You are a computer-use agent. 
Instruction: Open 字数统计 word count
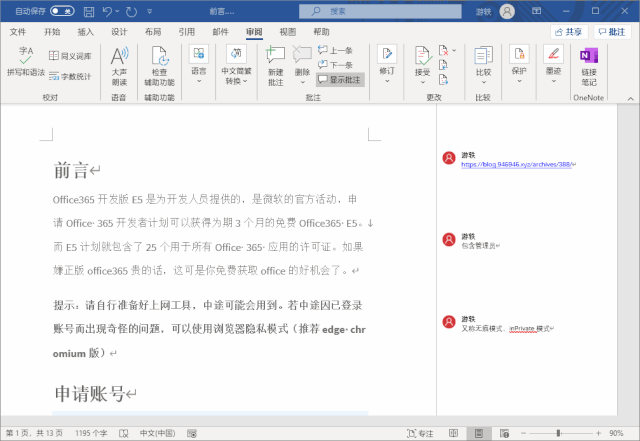point(70,76)
